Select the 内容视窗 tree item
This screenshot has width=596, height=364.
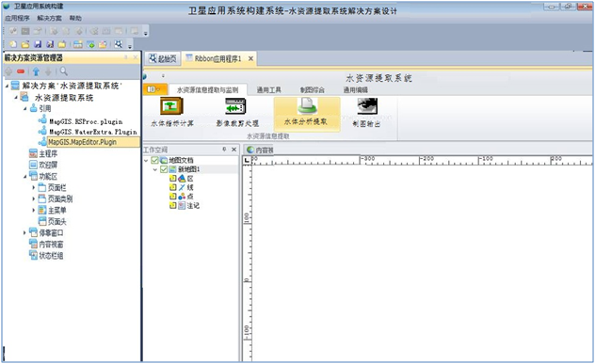pos(52,244)
